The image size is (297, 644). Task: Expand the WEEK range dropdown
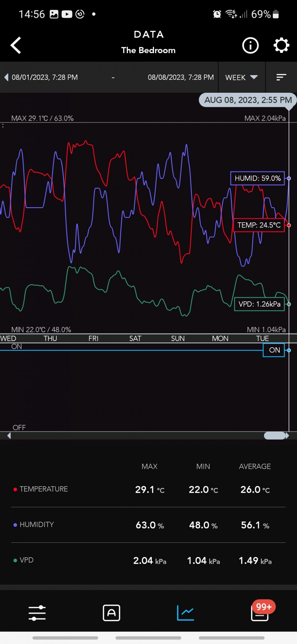241,77
